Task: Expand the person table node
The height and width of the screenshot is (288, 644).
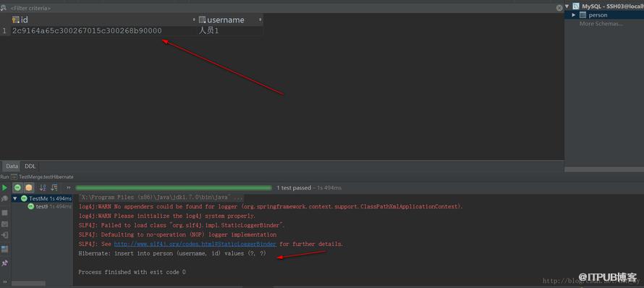Action: pyautogui.click(x=575, y=15)
